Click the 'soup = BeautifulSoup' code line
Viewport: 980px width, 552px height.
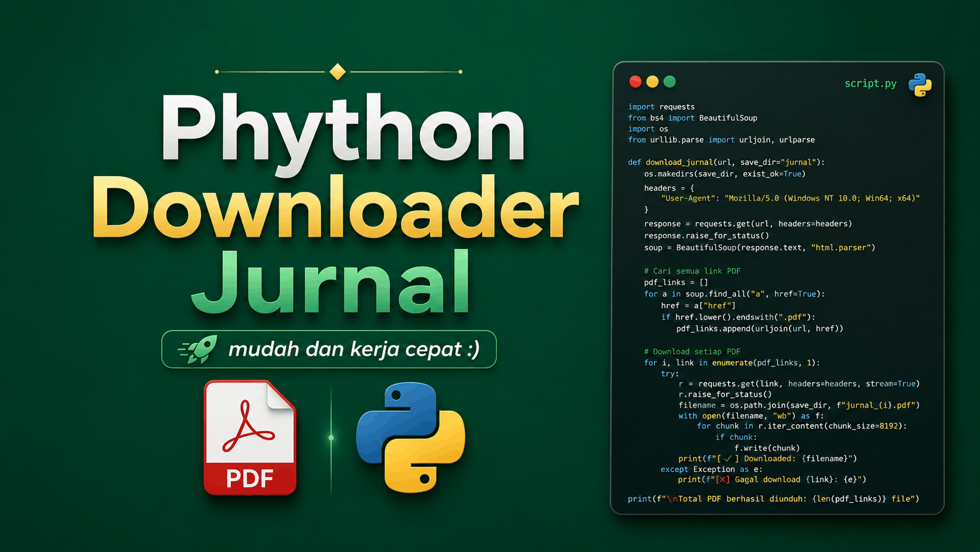tap(760, 248)
